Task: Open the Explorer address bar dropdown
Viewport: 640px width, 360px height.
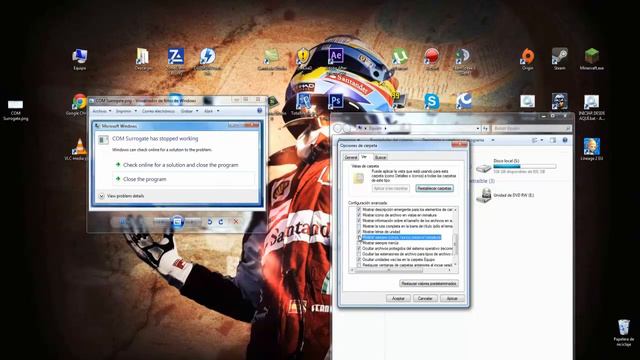Action: tap(478, 128)
